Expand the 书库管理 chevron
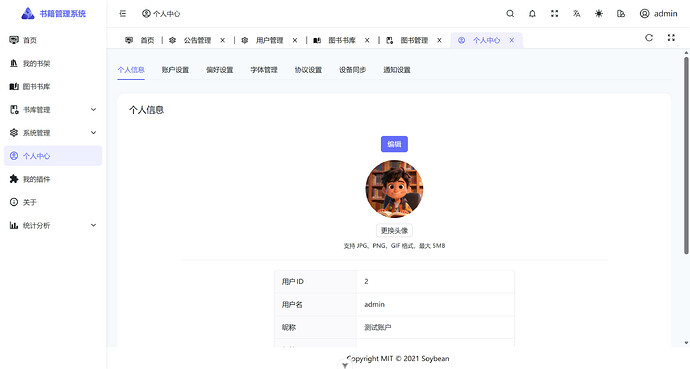Image resolution: width=690 pixels, height=369 pixels. click(x=93, y=110)
